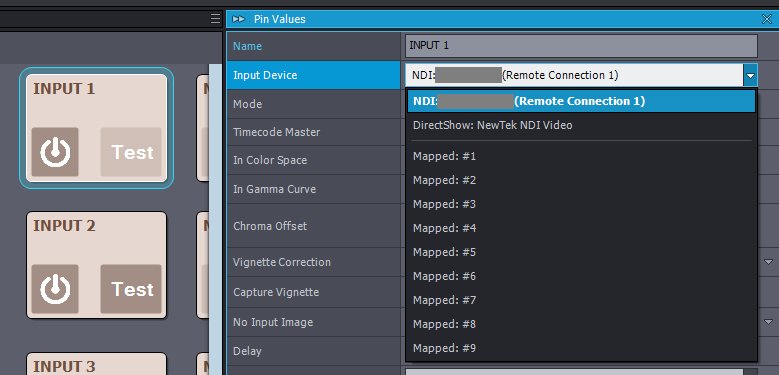Toggle power icon on INPUT 1

[x=55, y=152]
